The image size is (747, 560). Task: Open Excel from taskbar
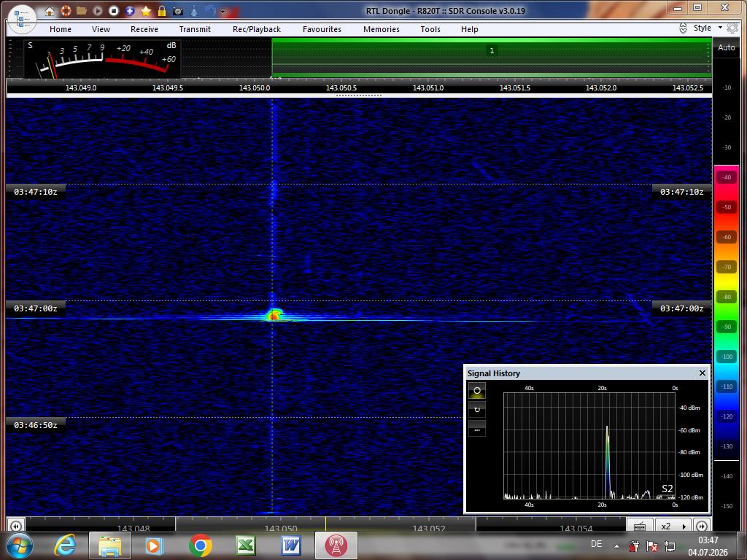pos(246,545)
